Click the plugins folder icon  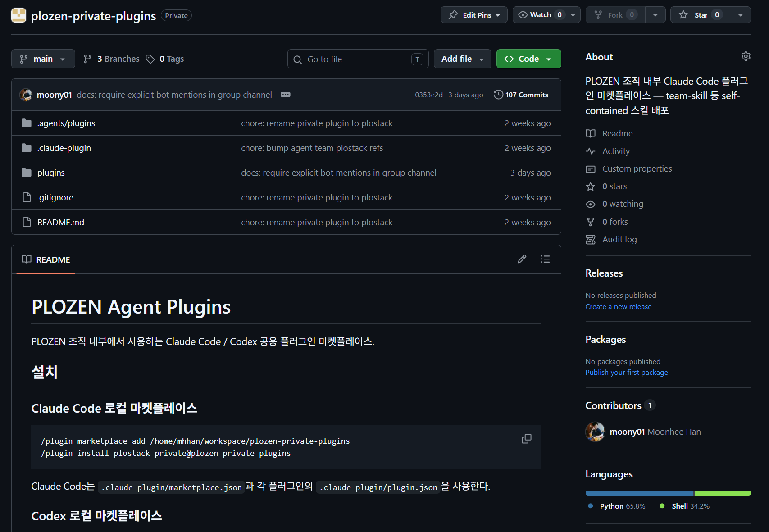pyautogui.click(x=27, y=173)
